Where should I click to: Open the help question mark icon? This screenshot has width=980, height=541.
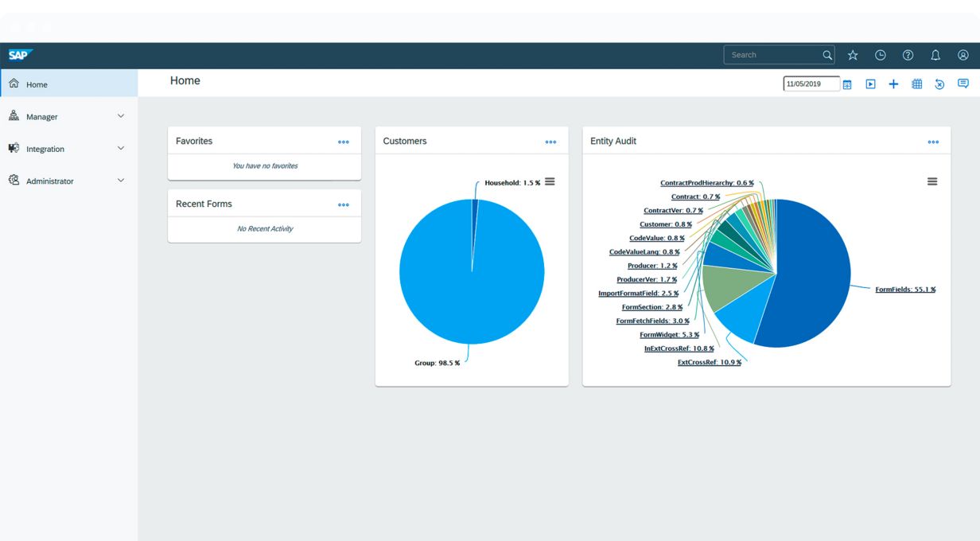908,55
